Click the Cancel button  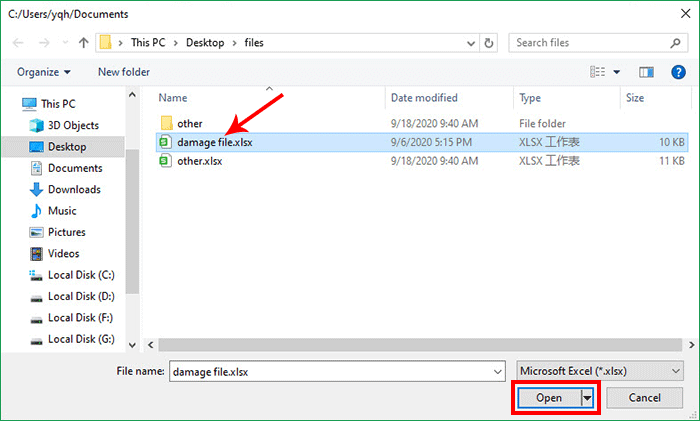644,398
